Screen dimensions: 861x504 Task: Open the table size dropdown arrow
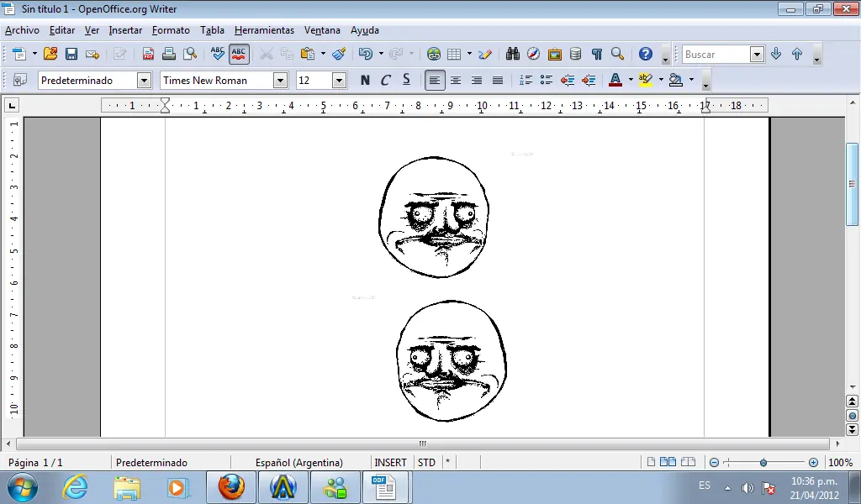[469, 54]
